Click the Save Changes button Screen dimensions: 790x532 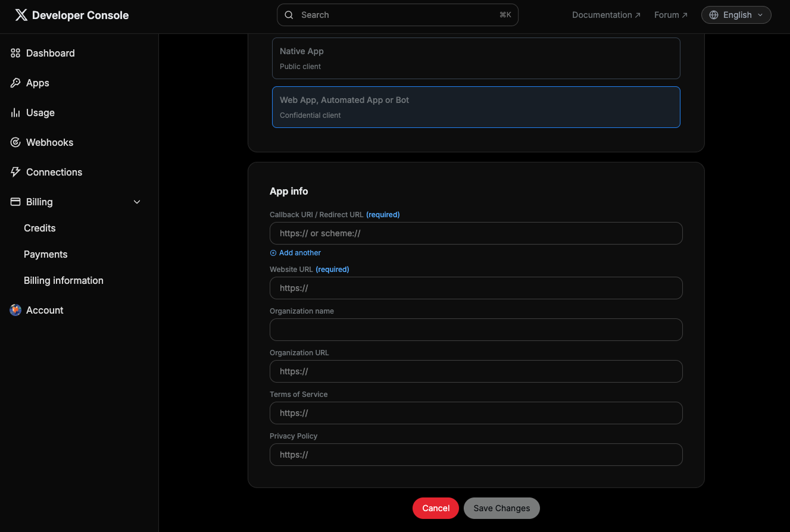pyautogui.click(x=501, y=508)
